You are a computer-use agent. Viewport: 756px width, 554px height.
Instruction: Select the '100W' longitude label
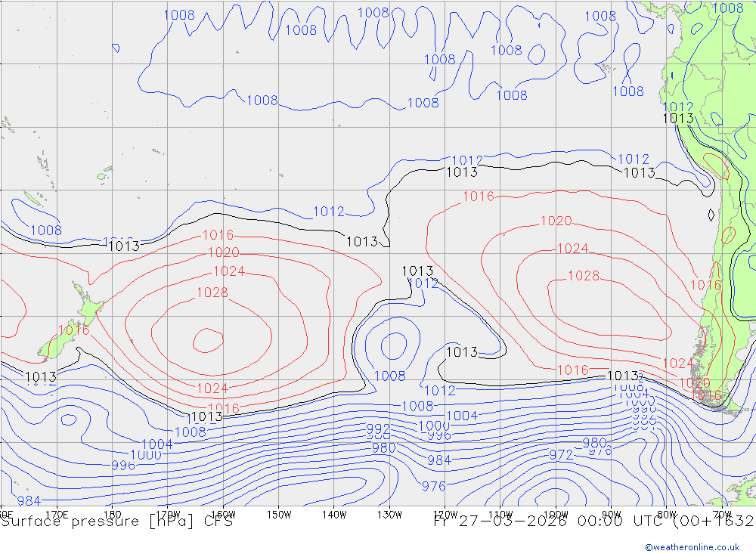pos(556,515)
